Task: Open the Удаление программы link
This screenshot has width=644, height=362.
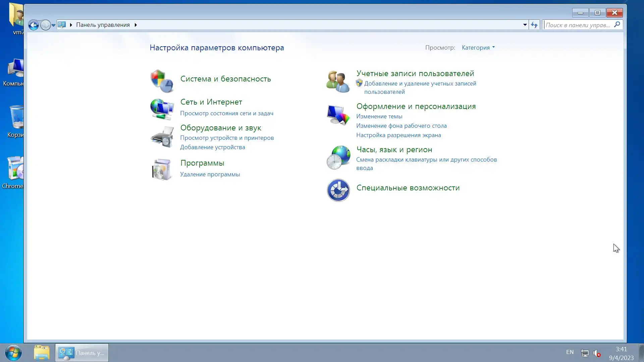Action: [210, 174]
